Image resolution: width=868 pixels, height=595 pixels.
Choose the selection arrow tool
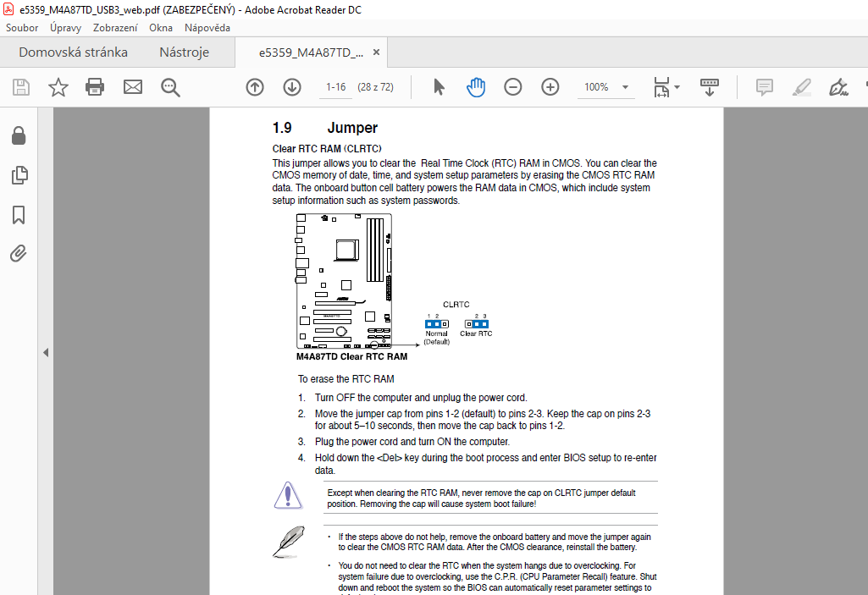[439, 87]
